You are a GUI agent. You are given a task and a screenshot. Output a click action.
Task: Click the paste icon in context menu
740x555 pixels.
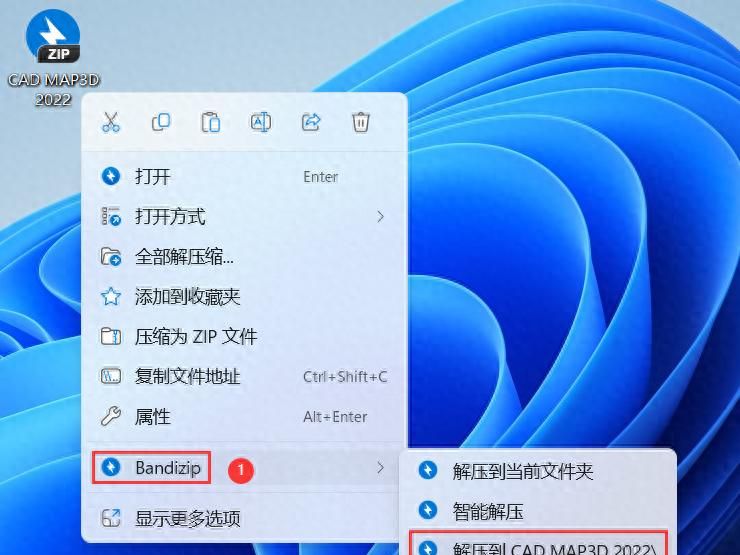tap(211, 122)
